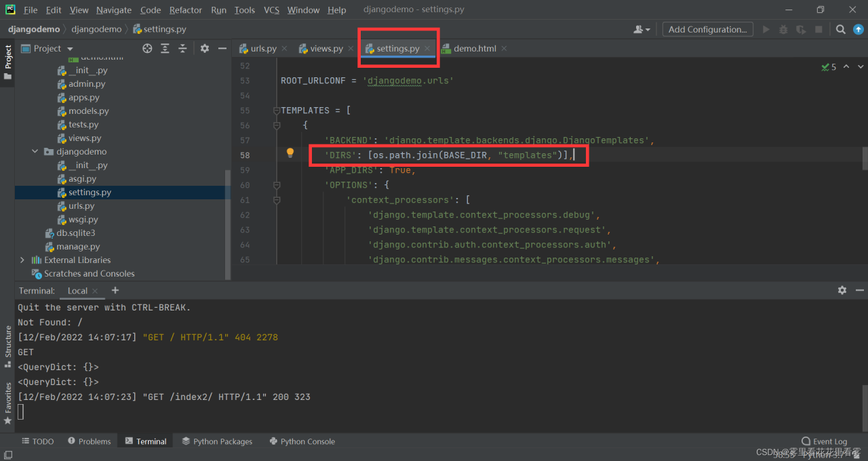868x461 pixels.
Task: Open the Navigate menu
Action: click(x=114, y=10)
